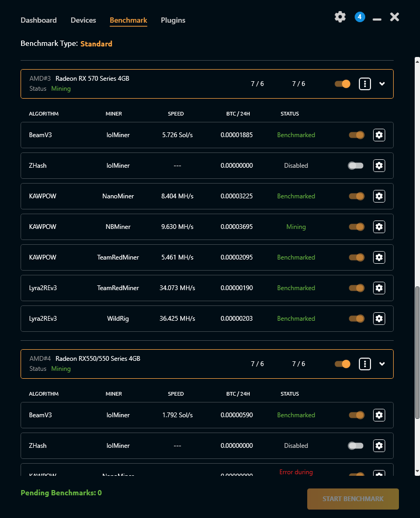420x518 pixels.
Task: Click the red Error during status text
Action: 296,472
